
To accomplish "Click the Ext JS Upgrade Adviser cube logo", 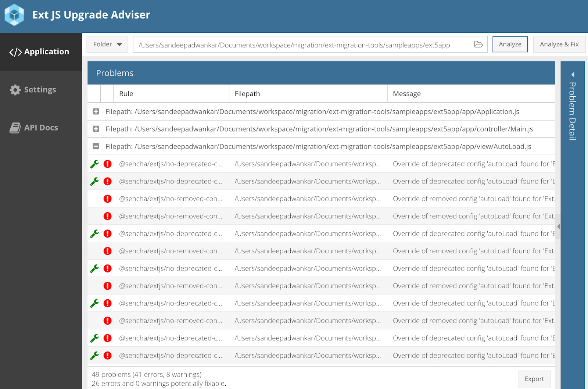I will click(14, 15).
